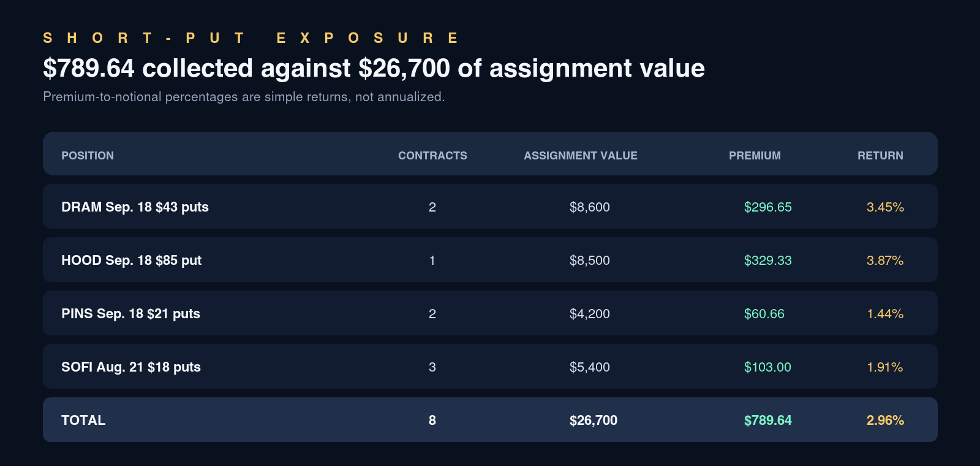Click the main headline about $789.64 collected

(374, 68)
